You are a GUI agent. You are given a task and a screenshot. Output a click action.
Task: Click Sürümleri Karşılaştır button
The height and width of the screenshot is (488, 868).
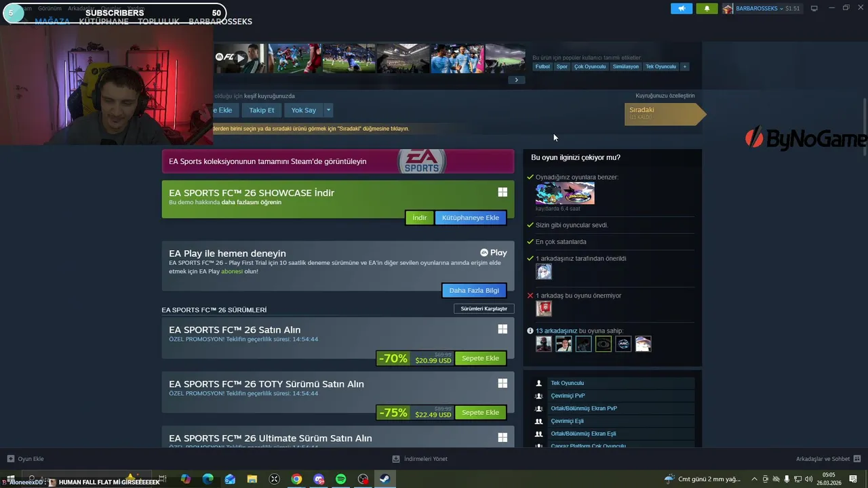(484, 308)
